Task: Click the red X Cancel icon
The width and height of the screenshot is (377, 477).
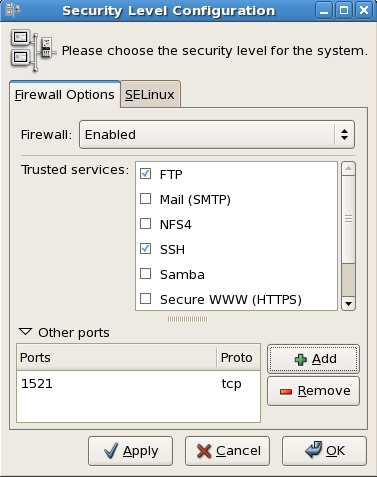Action: point(204,451)
